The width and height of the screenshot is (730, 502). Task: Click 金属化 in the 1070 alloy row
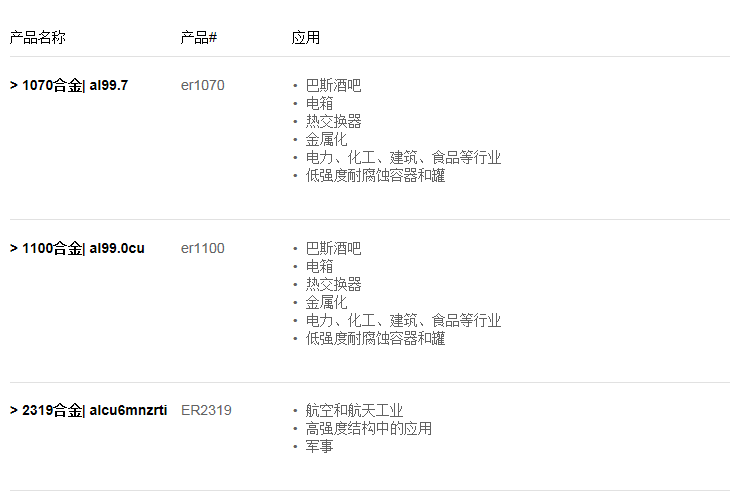pos(326,140)
